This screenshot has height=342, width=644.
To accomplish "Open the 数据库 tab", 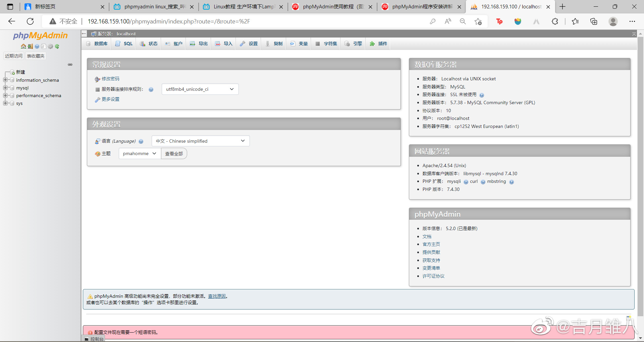I will tap(97, 44).
